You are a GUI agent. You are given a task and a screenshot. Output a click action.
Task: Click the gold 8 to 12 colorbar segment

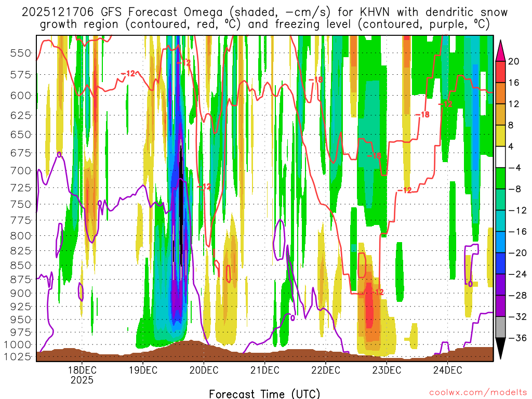(x=500, y=114)
